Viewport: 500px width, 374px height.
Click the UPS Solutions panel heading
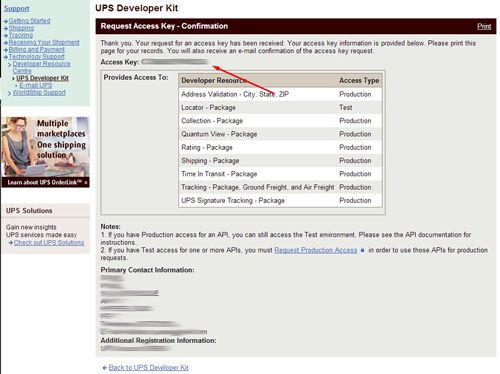(x=29, y=211)
